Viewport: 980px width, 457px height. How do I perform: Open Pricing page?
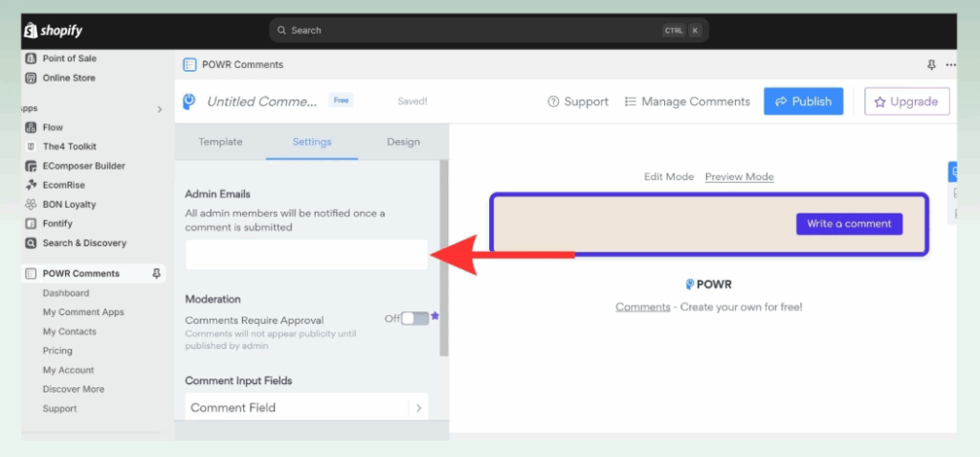pyautogui.click(x=57, y=351)
